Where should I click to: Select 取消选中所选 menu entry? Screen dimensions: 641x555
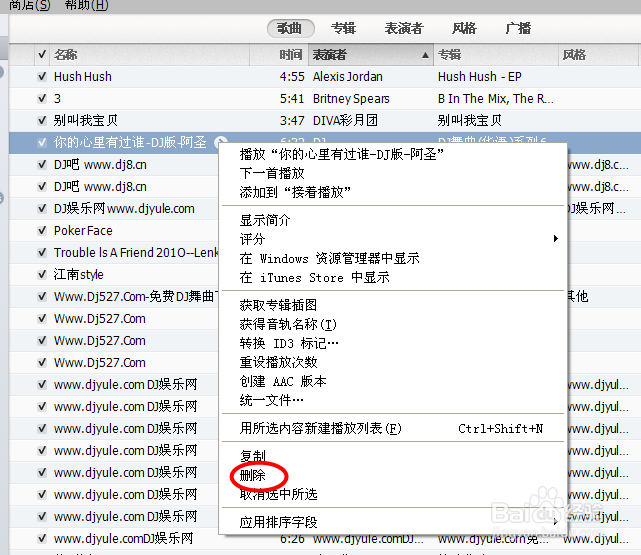278,494
